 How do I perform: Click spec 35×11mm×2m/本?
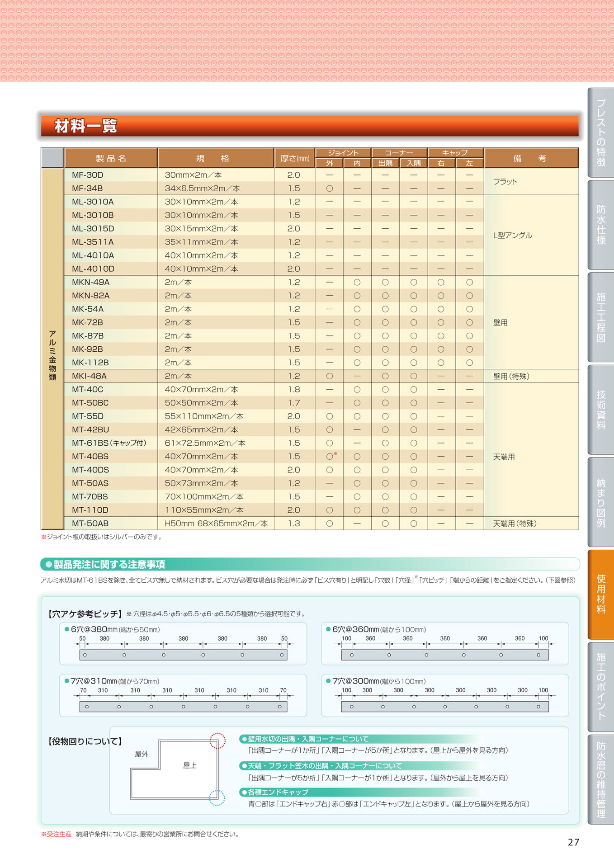point(201,242)
